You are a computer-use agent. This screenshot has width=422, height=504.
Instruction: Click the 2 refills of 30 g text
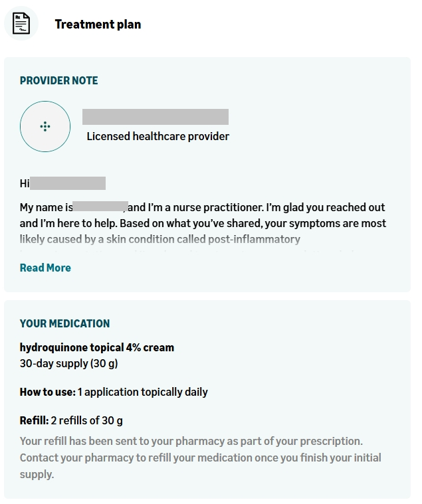point(87,420)
